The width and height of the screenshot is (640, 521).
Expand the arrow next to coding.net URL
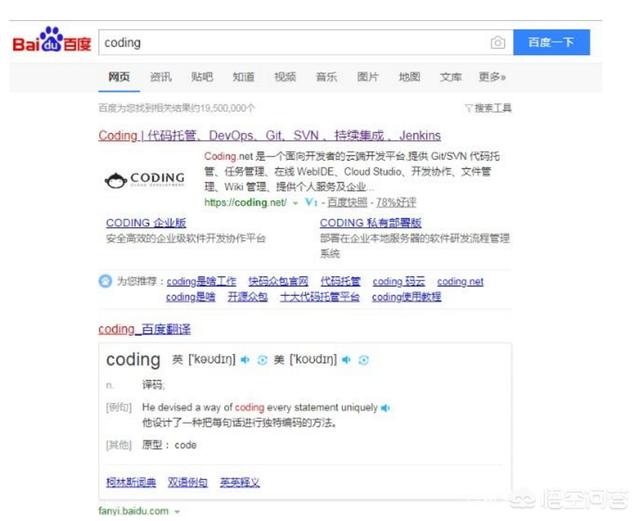(x=295, y=202)
